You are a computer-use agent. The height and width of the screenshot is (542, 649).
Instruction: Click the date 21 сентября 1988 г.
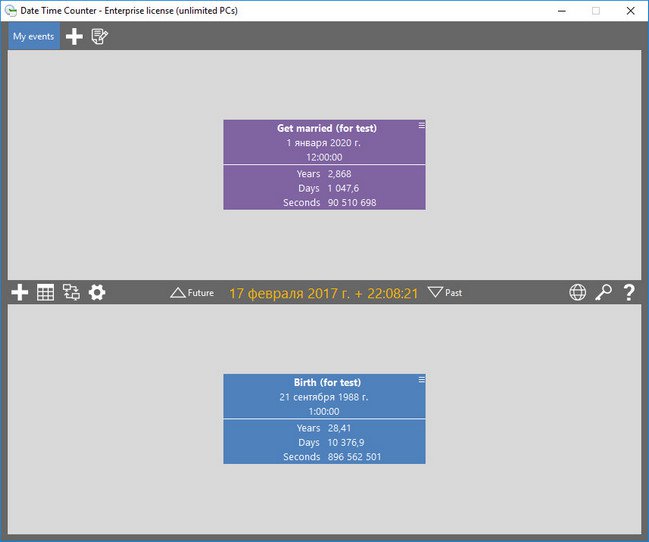(x=324, y=397)
